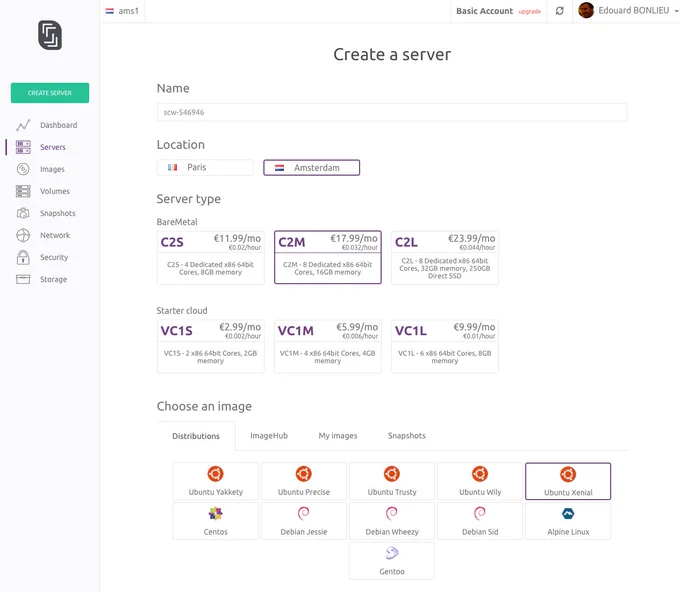Switch to the ImageHub tab
680x592 pixels.
coord(269,435)
